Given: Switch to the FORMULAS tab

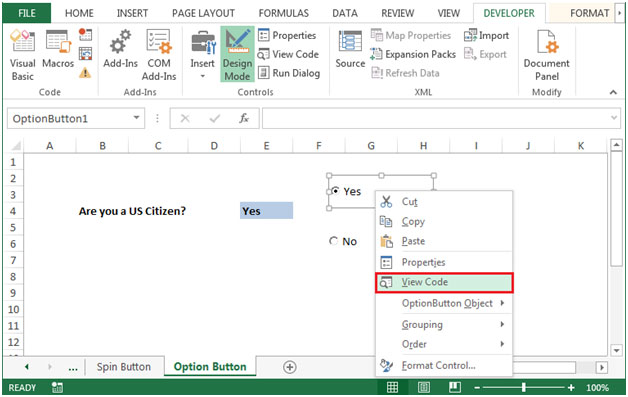Looking at the screenshot, I should (284, 13).
